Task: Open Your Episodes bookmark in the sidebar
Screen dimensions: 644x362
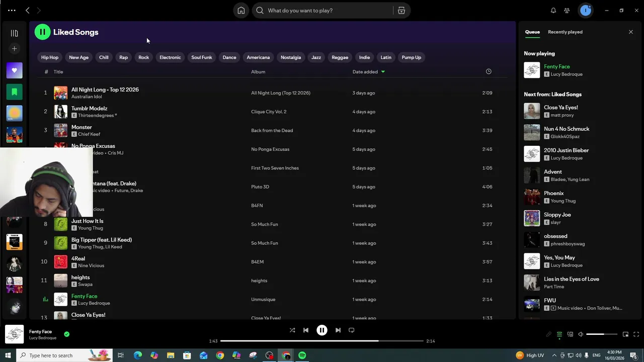Action: tap(14, 92)
